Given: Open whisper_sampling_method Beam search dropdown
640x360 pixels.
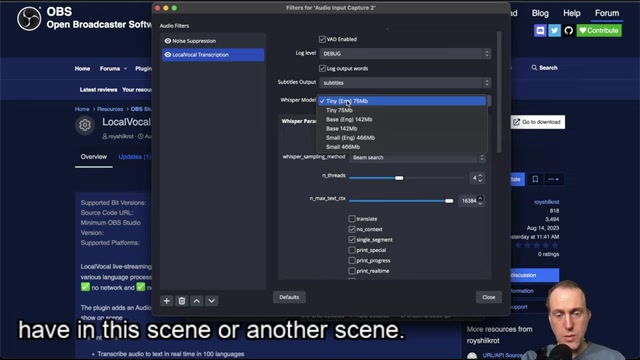Looking at the screenshot, I should [x=417, y=158].
